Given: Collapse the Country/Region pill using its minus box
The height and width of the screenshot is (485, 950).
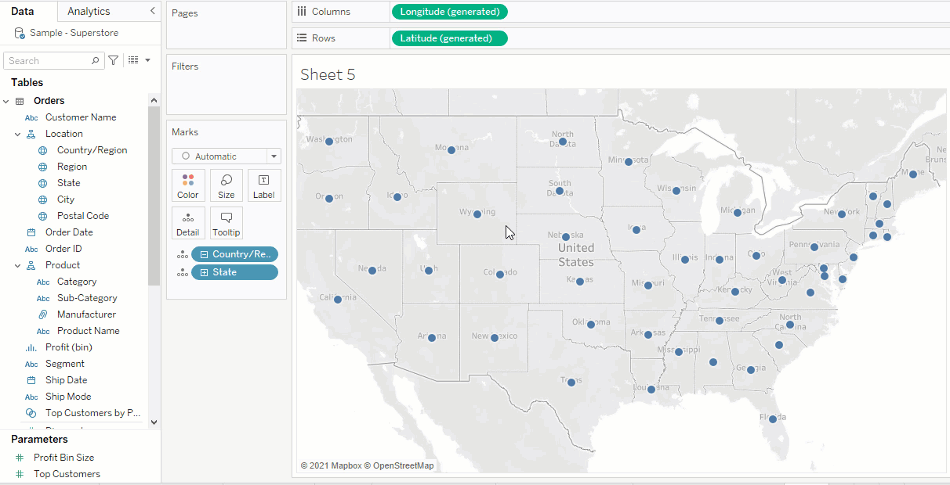Looking at the screenshot, I should pyautogui.click(x=204, y=255).
